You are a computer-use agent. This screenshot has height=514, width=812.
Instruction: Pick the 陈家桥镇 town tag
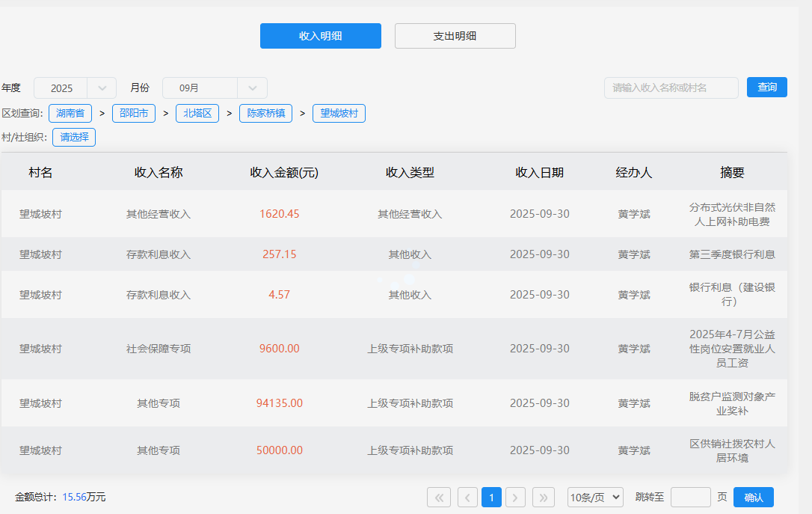[265, 114]
